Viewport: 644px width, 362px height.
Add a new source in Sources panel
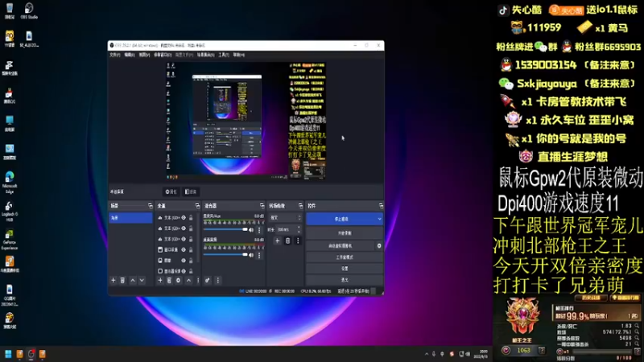[x=160, y=280]
